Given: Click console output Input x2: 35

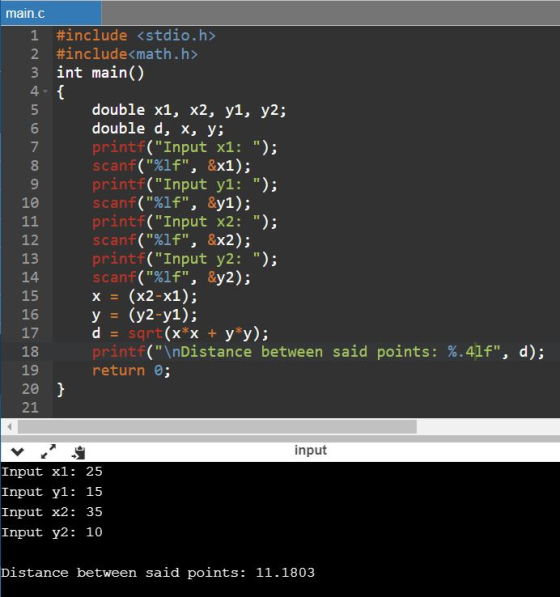Looking at the screenshot, I should coord(52,512).
